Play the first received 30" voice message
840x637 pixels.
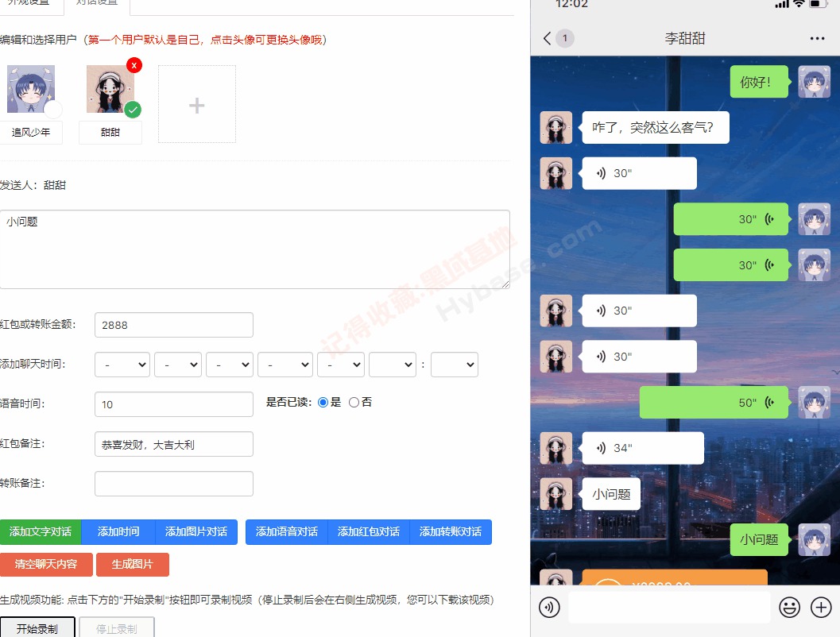click(x=639, y=173)
